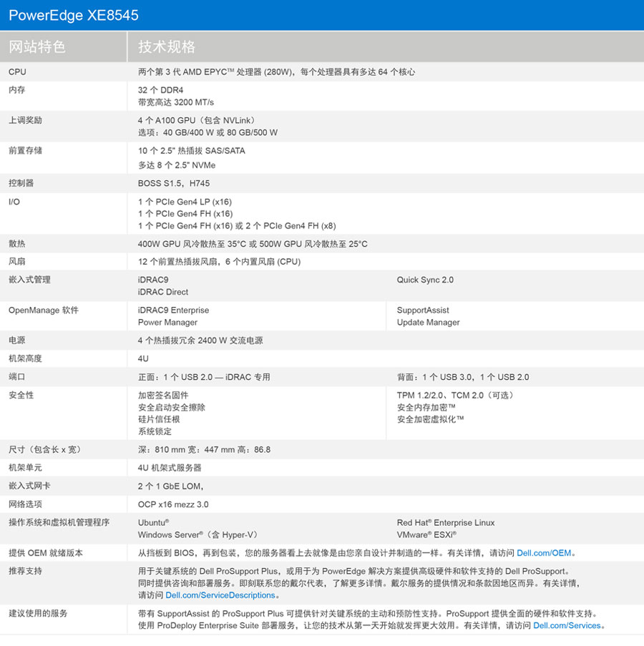Screen dimensions: 644x646
Task: Click 'Quick Sync 2.0' text
Action: pos(425,280)
